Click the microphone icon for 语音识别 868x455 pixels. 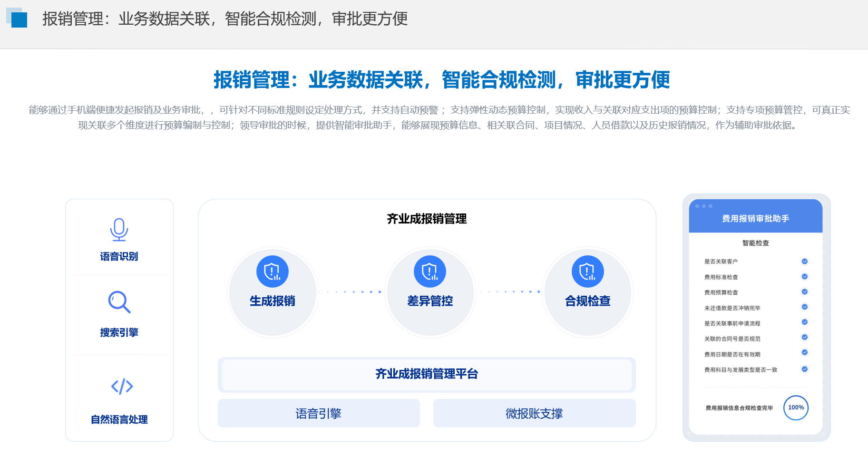tap(119, 230)
